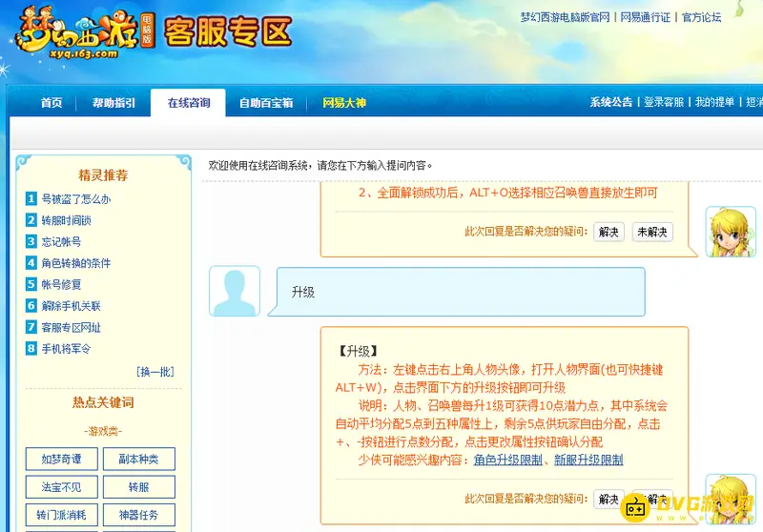Click 解决 under the 升级 reply
Viewport: 763px width, 532px height.
point(608,500)
